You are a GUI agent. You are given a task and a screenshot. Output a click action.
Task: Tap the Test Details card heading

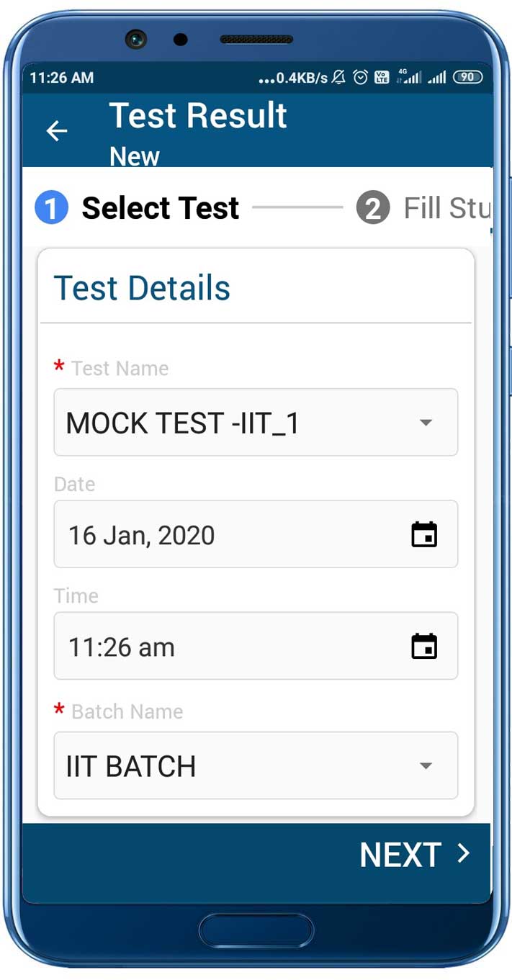tap(143, 288)
